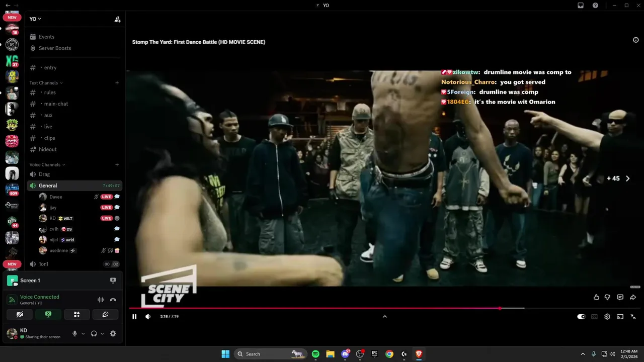This screenshot has width=644, height=362.
Task: Pause the shared video playback
Action: pyautogui.click(x=134, y=316)
